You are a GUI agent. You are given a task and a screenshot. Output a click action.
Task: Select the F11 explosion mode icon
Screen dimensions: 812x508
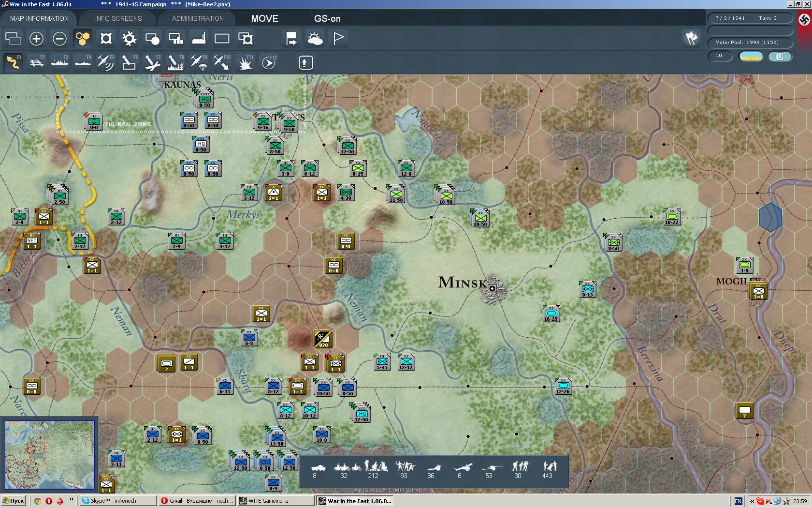click(245, 62)
